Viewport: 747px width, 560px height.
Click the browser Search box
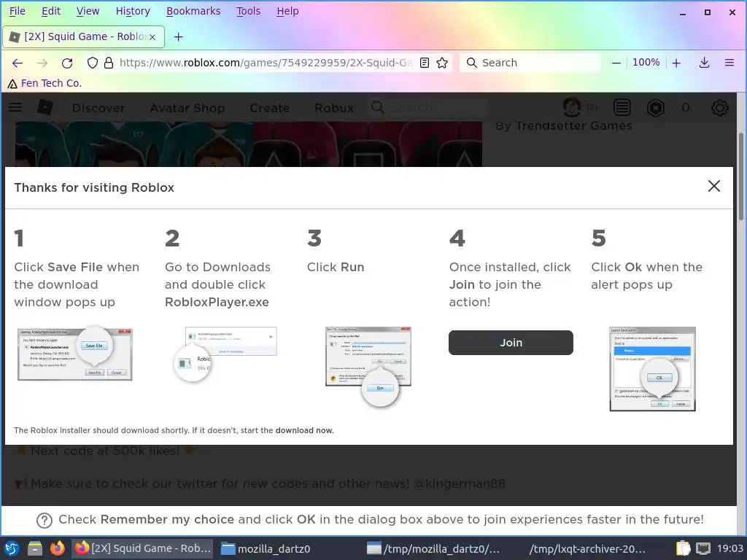point(530,63)
